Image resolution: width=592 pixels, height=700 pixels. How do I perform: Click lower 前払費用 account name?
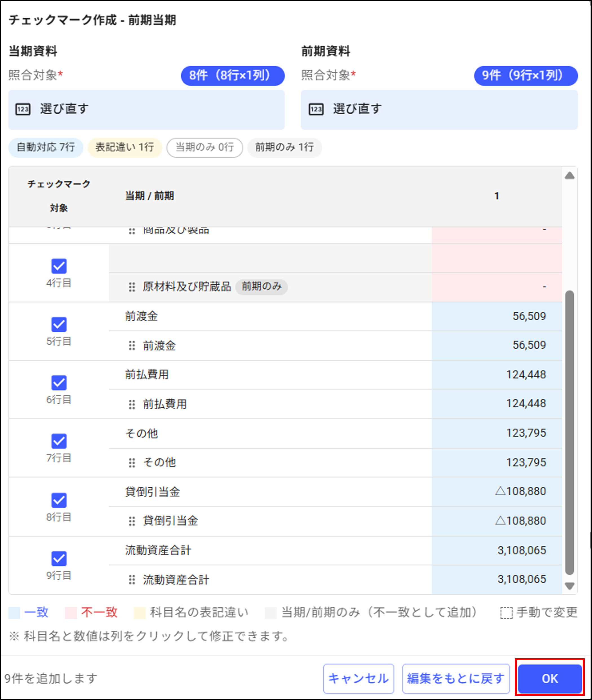[165, 404]
